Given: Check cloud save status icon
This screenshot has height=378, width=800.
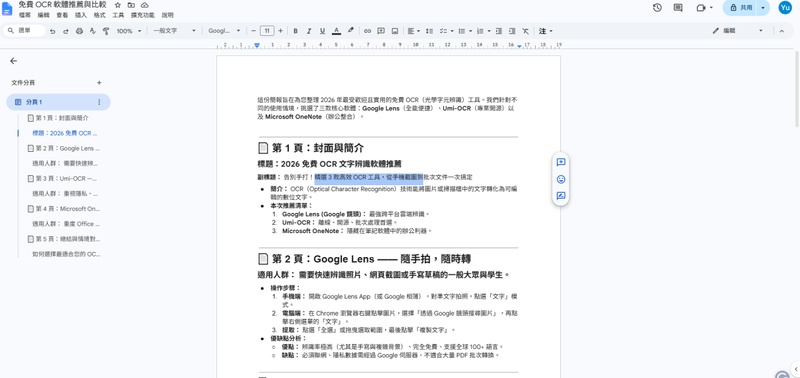Looking at the screenshot, I should [145, 5].
